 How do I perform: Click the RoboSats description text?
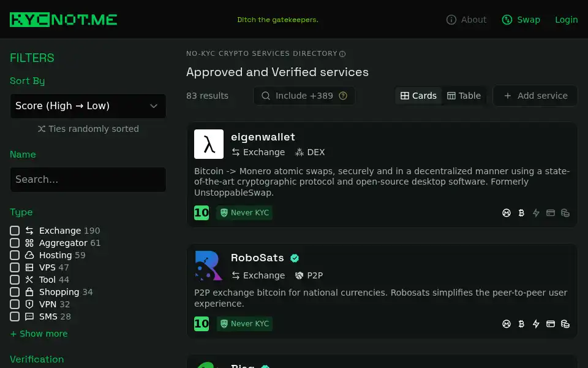pos(380,298)
